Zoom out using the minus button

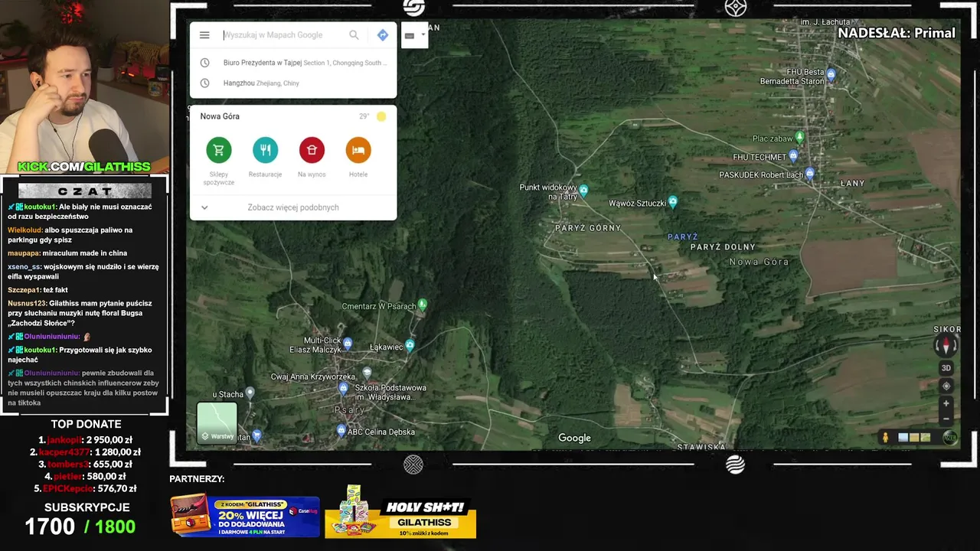pos(946,419)
